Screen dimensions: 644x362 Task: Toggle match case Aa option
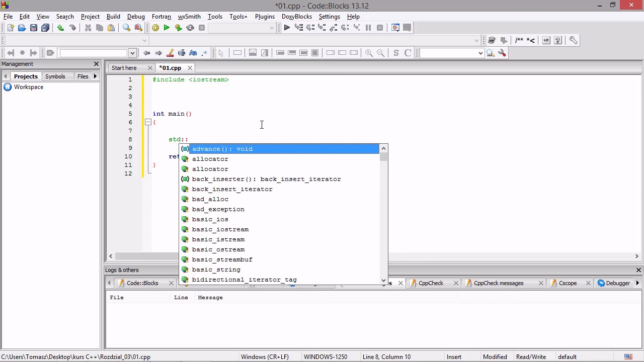click(193, 53)
